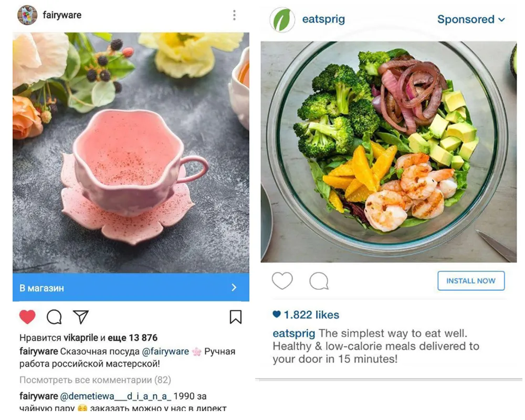This screenshot has width=525, height=420.
Task: Bookmark the fairyware post
Action: tap(235, 317)
